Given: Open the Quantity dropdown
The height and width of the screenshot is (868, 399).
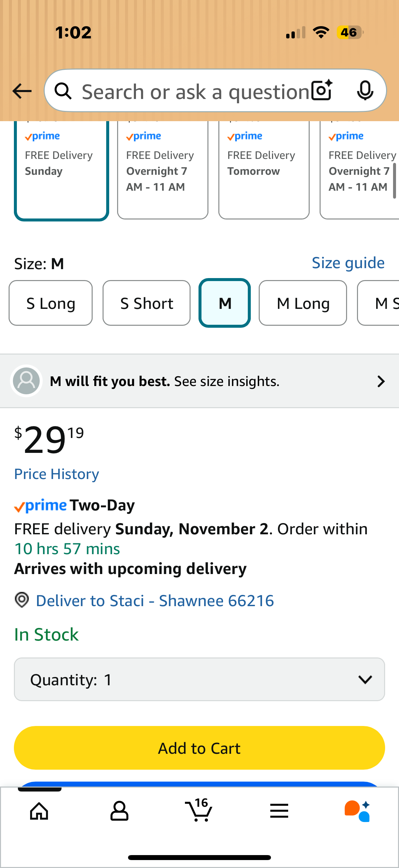Looking at the screenshot, I should (199, 679).
